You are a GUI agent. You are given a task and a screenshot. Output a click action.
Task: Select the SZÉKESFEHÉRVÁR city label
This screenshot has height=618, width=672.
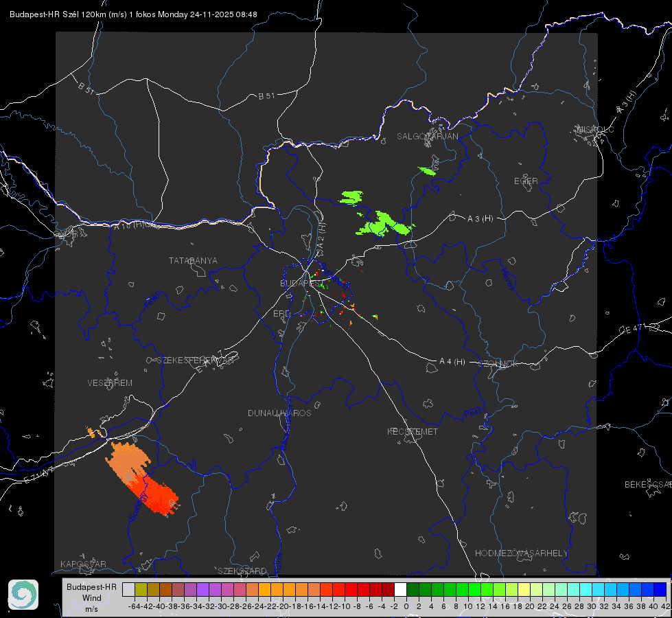point(195,360)
